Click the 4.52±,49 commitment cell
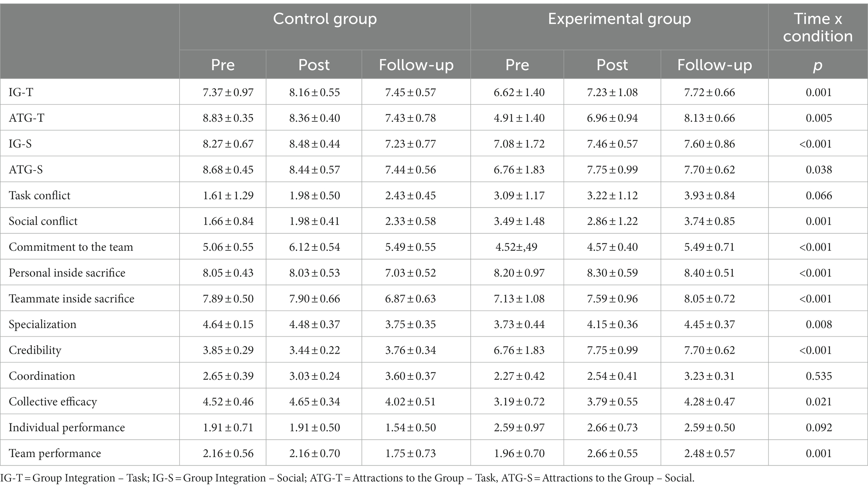The height and width of the screenshot is (489, 868). point(517,247)
